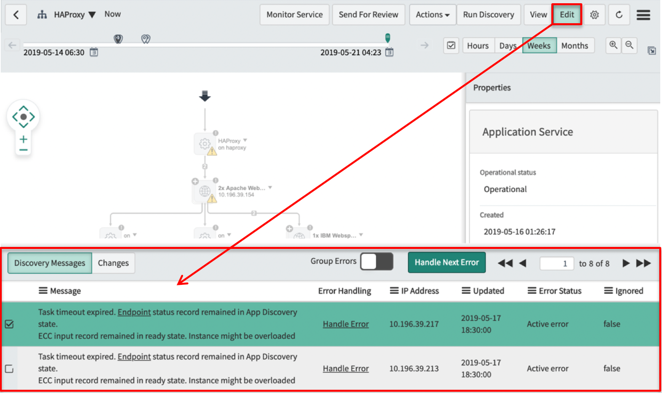
Task: Open the hamburger menu at top right
Action: point(643,15)
